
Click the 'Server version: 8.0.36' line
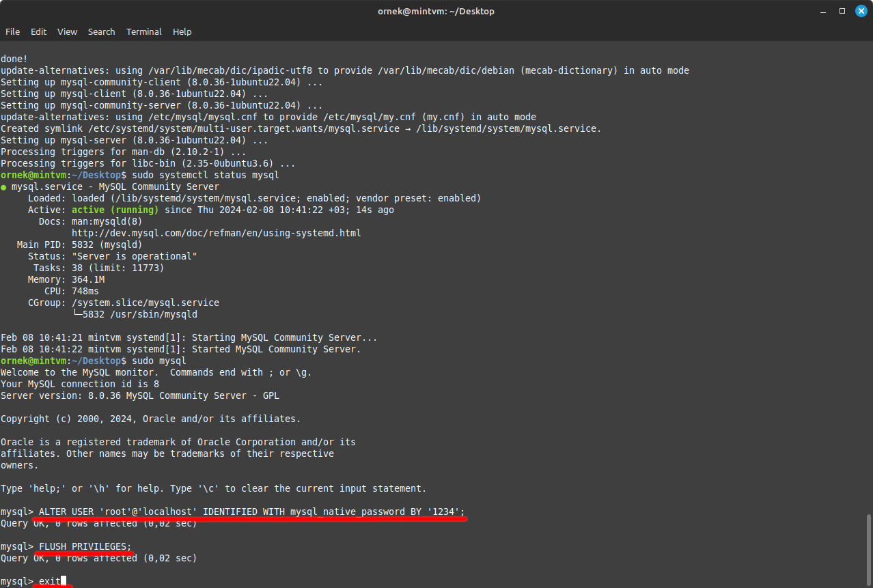pos(140,395)
